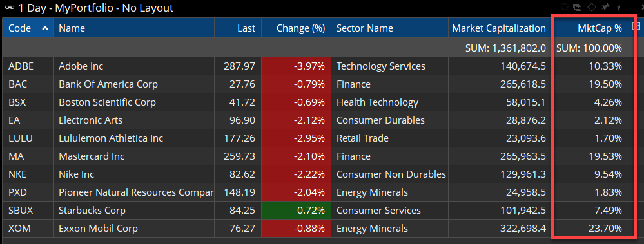Toggle sort arrow on Code column

(45, 28)
